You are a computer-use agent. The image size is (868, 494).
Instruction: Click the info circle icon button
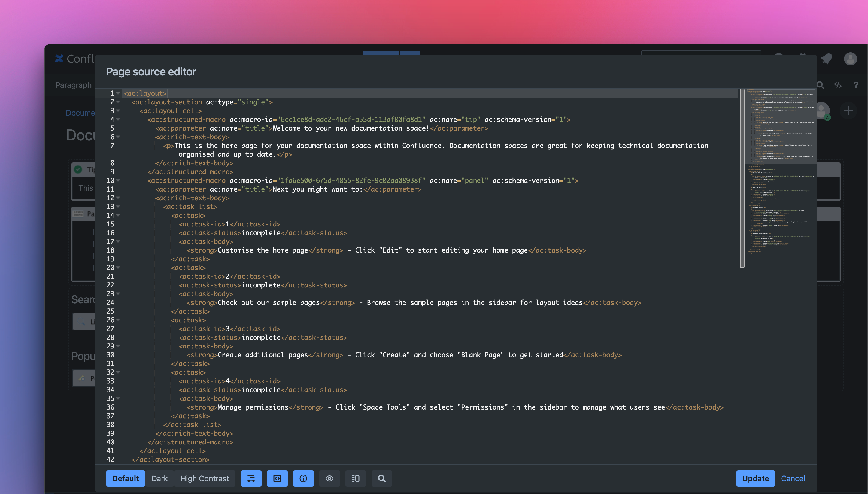pyautogui.click(x=303, y=478)
